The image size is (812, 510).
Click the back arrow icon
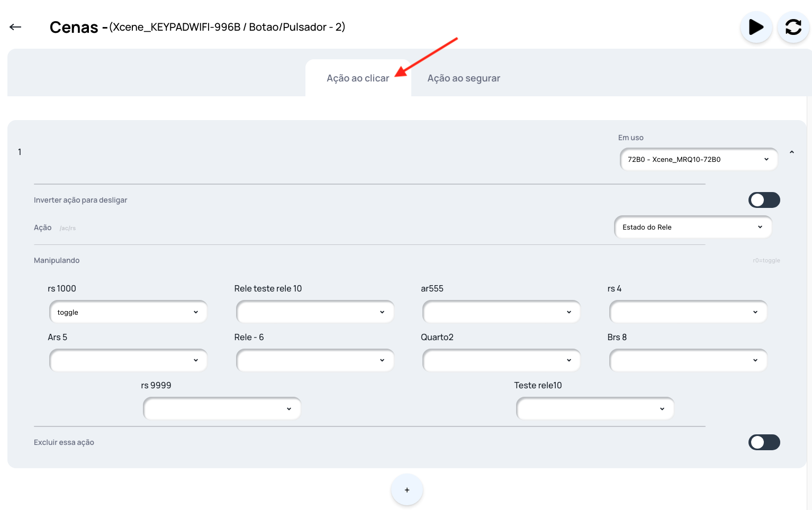(15, 27)
